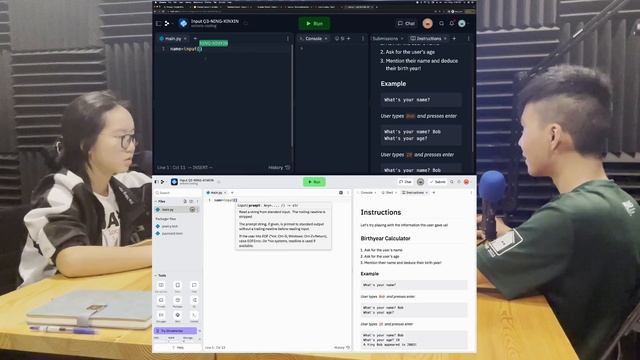640x360 pixels.
Task: Open search via magnifier icon in the dark window
Action: pyautogui.click(x=441, y=24)
